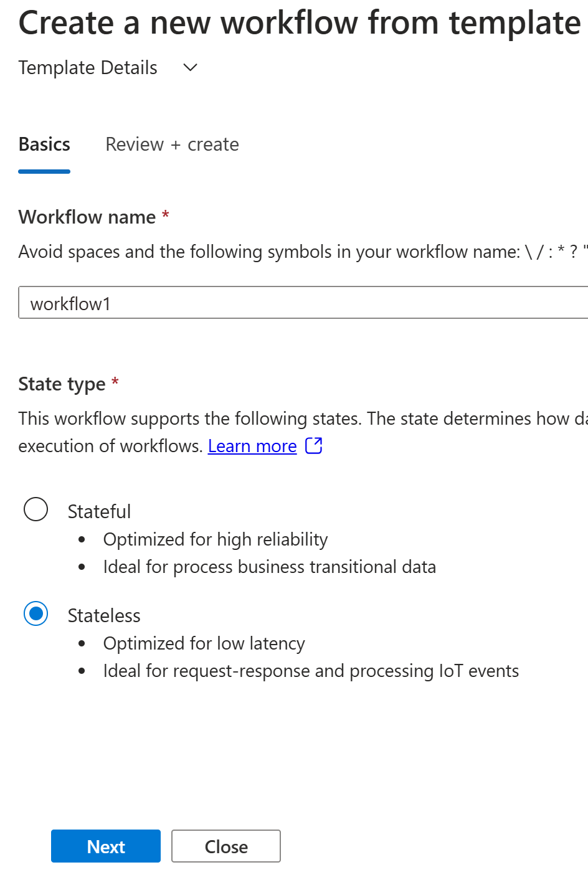Click the Close button

[x=226, y=846]
